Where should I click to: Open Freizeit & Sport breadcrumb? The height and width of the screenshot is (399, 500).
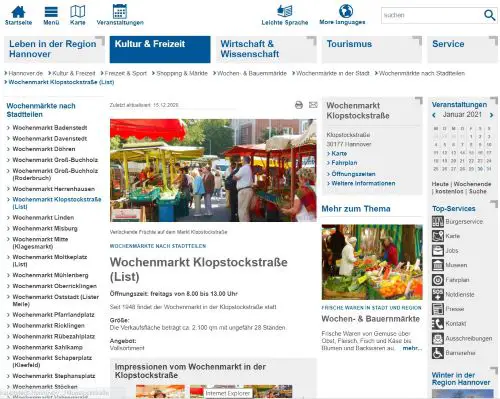pos(125,73)
